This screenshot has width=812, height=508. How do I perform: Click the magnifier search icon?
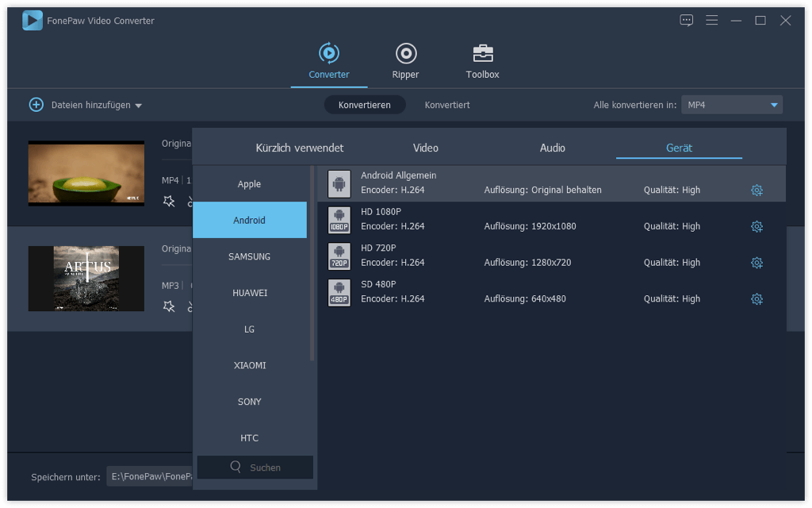click(236, 467)
